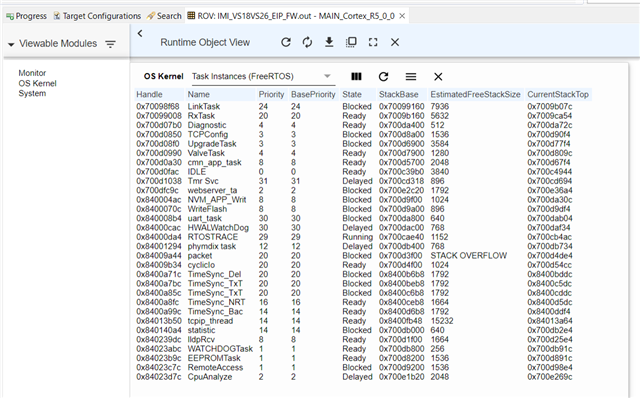This screenshot has height=398, width=640.
Task: Click the pop-out window icon
Action: [351, 42]
